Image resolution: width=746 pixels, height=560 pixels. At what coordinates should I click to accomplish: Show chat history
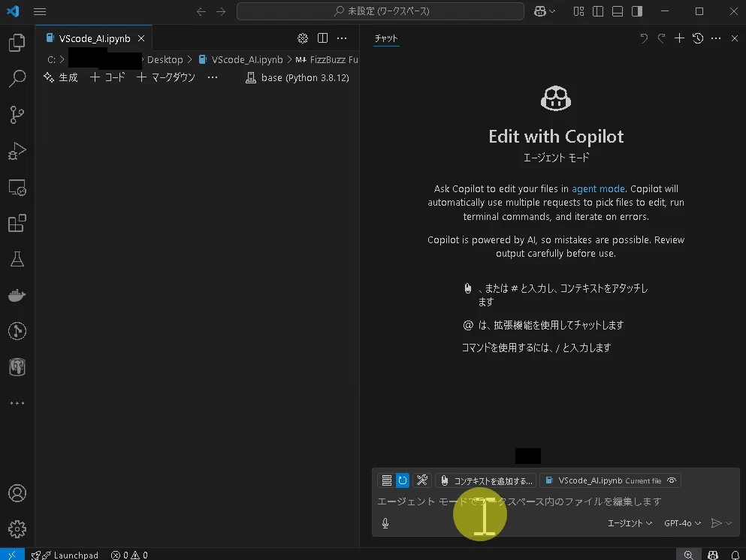[698, 38]
